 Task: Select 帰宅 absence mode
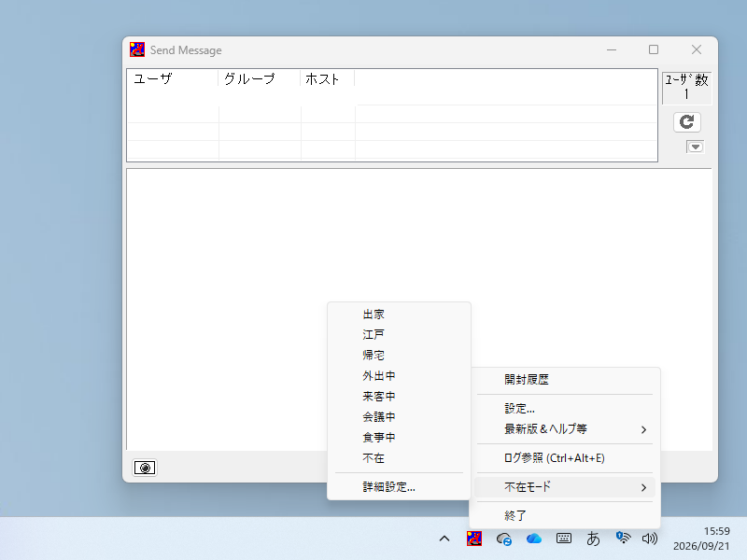400,356
